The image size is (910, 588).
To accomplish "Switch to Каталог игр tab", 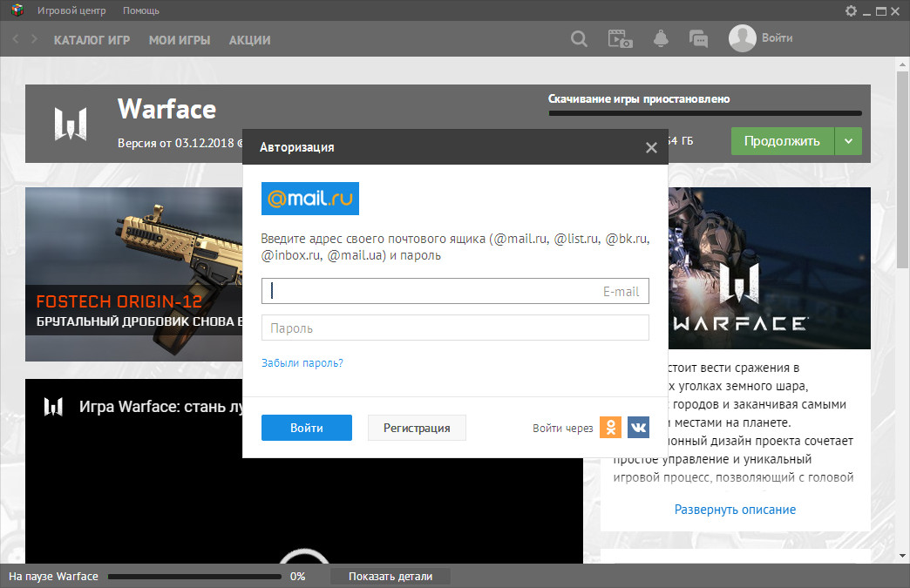I will point(92,40).
